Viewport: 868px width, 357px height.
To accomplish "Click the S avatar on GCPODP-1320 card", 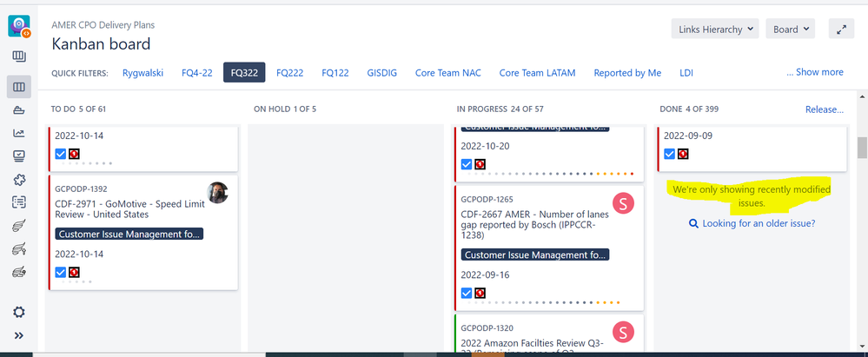I will point(623,332).
